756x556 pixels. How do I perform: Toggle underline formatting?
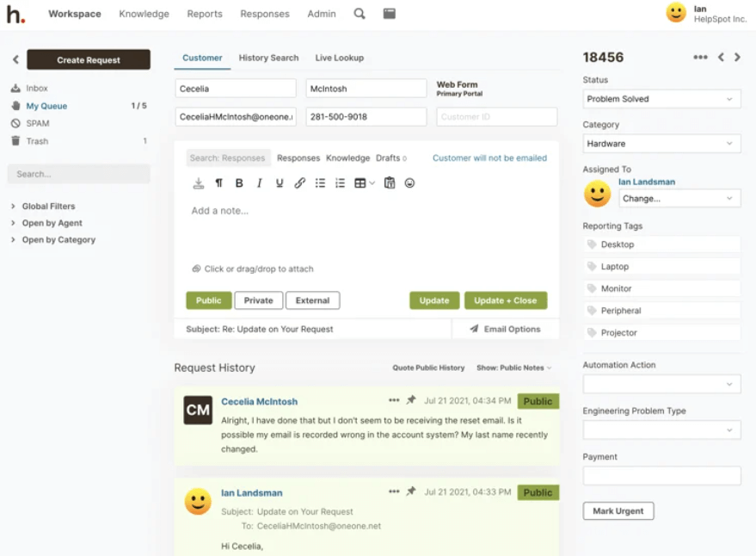point(280,183)
